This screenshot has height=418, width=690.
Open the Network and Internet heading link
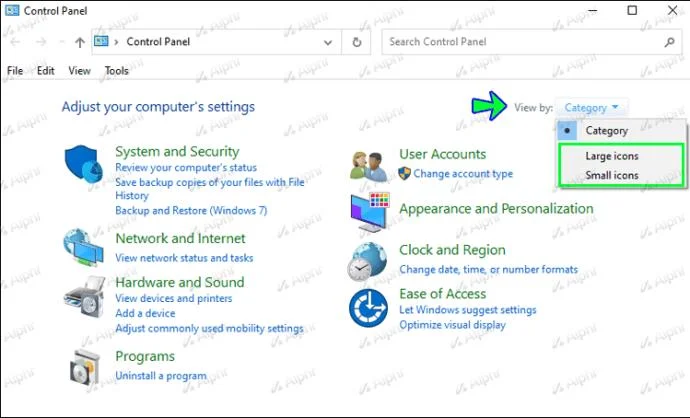pos(180,238)
